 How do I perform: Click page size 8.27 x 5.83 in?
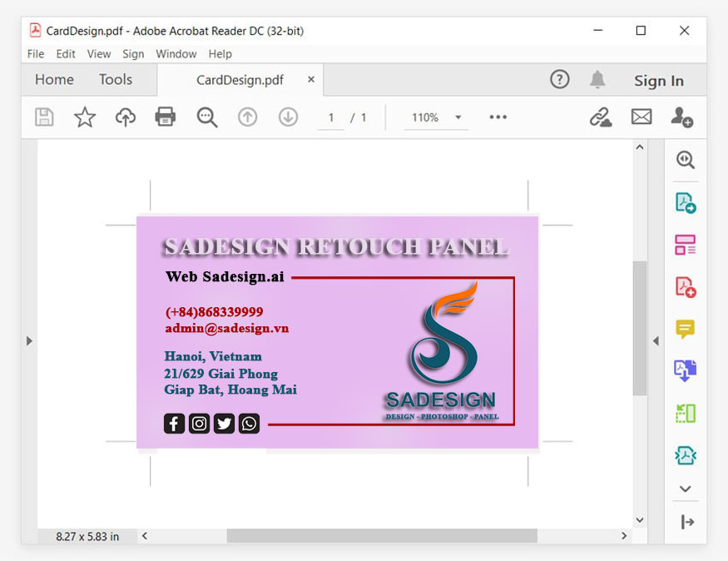click(87, 536)
